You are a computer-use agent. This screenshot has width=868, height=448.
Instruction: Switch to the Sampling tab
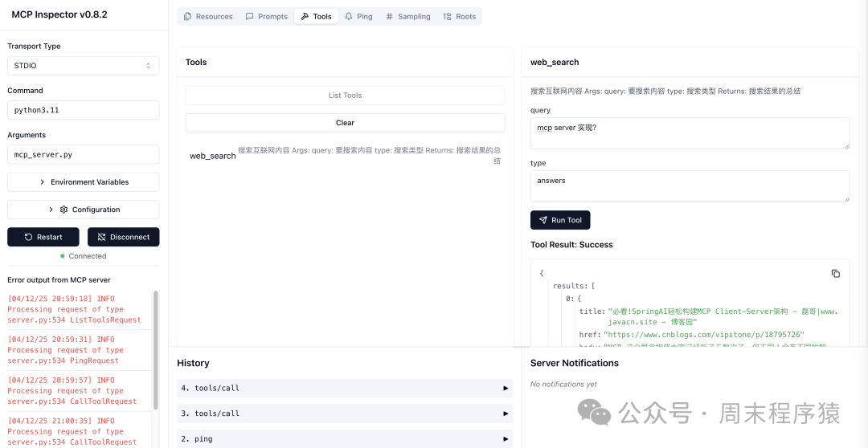click(408, 17)
